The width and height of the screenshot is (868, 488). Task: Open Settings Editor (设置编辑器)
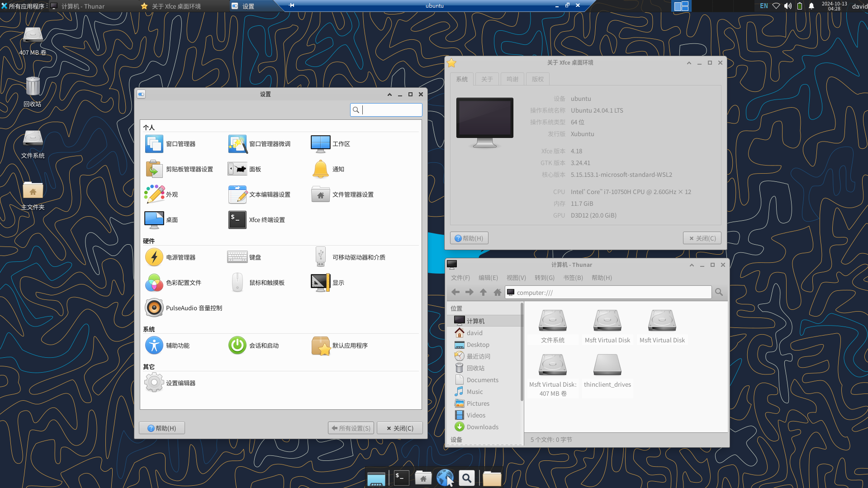click(171, 383)
